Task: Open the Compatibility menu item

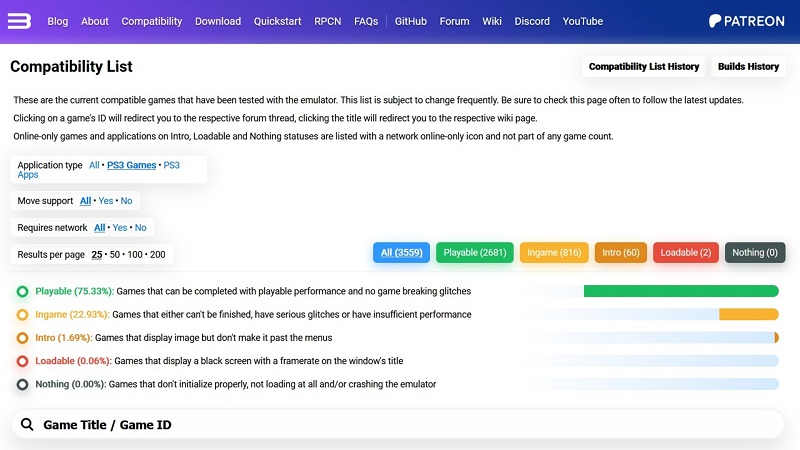Action: [x=152, y=21]
